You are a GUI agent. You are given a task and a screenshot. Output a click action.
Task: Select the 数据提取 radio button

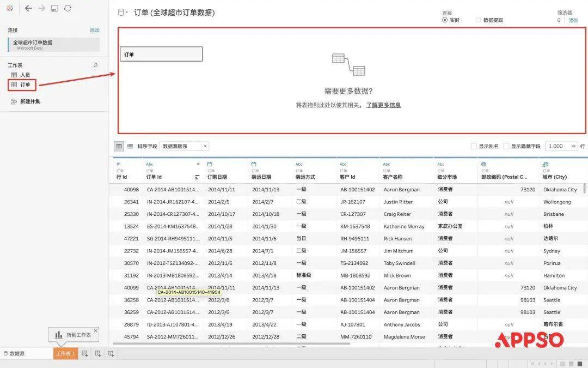pos(478,20)
